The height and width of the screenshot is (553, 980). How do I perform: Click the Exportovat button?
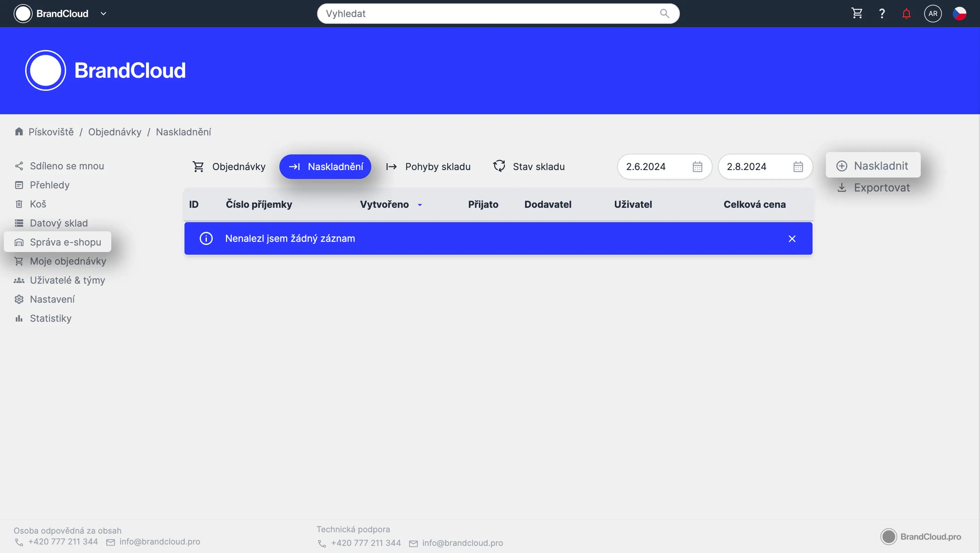click(873, 187)
